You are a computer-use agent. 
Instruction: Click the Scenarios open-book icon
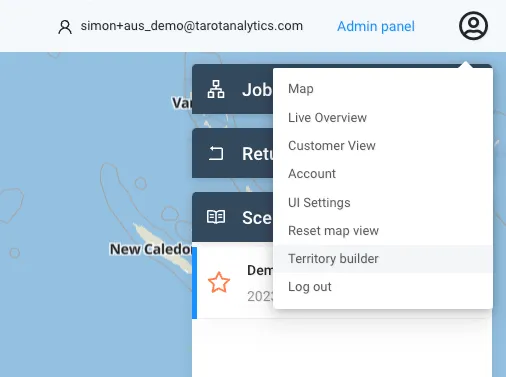216,217
